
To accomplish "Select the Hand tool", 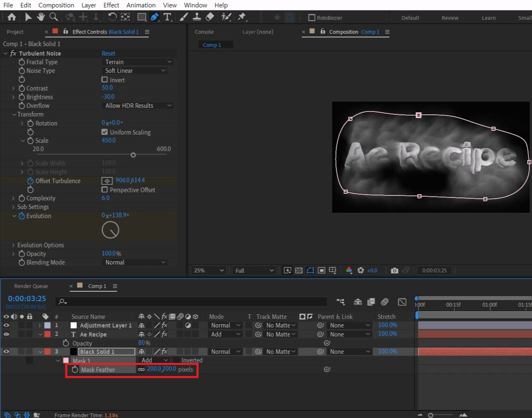I will pos(41,17).
